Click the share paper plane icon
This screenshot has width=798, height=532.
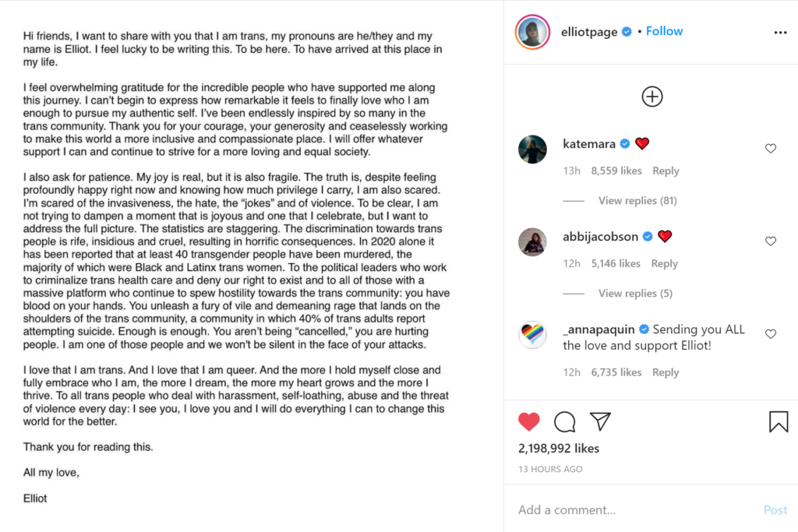click(599, 421)
